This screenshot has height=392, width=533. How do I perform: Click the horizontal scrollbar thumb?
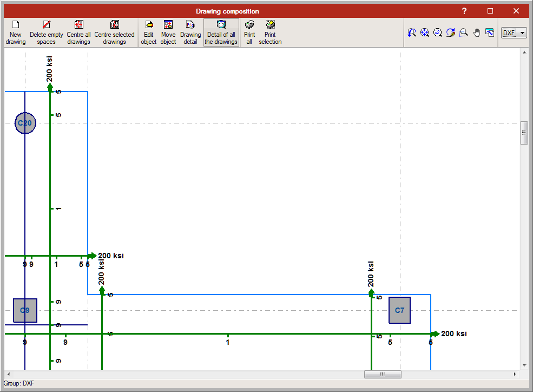tap(383, 374)
